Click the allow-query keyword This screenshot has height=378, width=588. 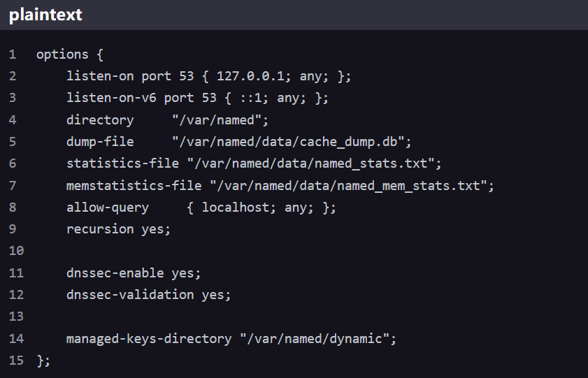coord(108,207)
